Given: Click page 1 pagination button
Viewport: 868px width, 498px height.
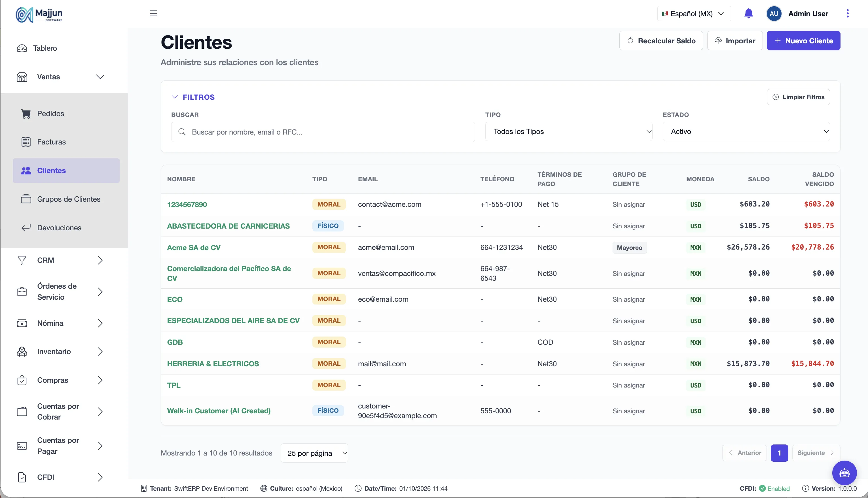Looking at the screenshot, I should pyautogui.click(x=779, y=453).
